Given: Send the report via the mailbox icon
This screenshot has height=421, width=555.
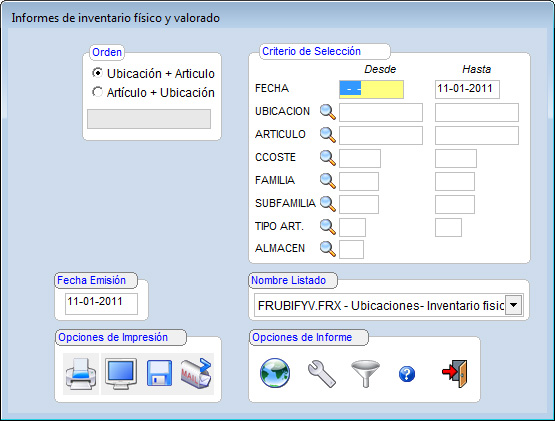Looking at the screenshot, I should coord(196,374).
